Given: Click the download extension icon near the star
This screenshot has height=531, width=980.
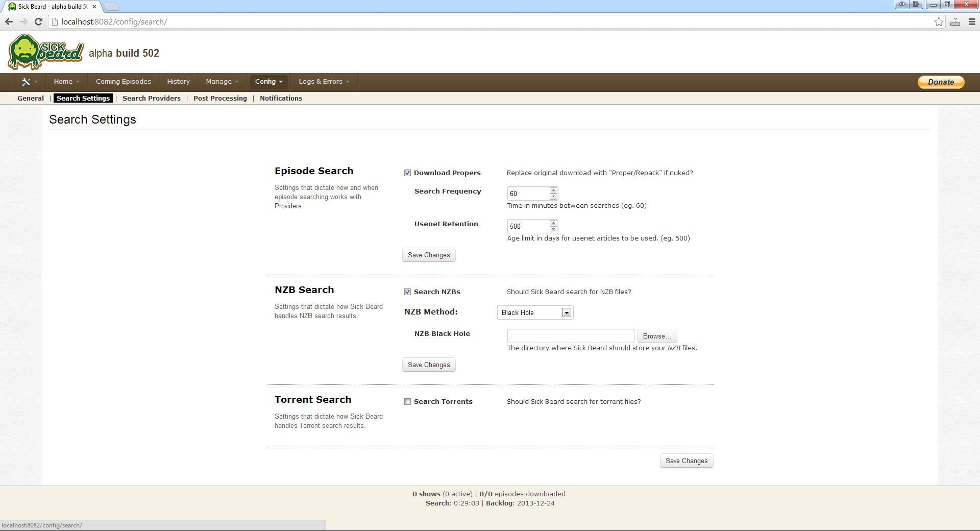Looking at the screenshot, I should pyautogui.click(x=955, y=21).
